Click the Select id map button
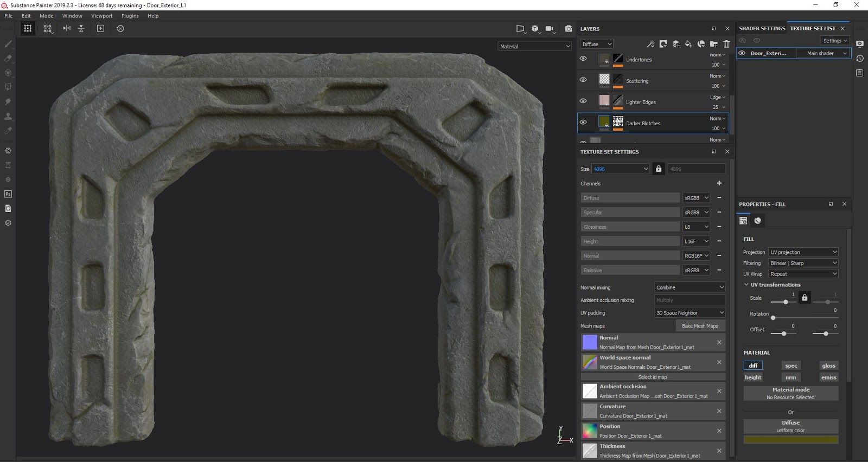 point(653,377)
